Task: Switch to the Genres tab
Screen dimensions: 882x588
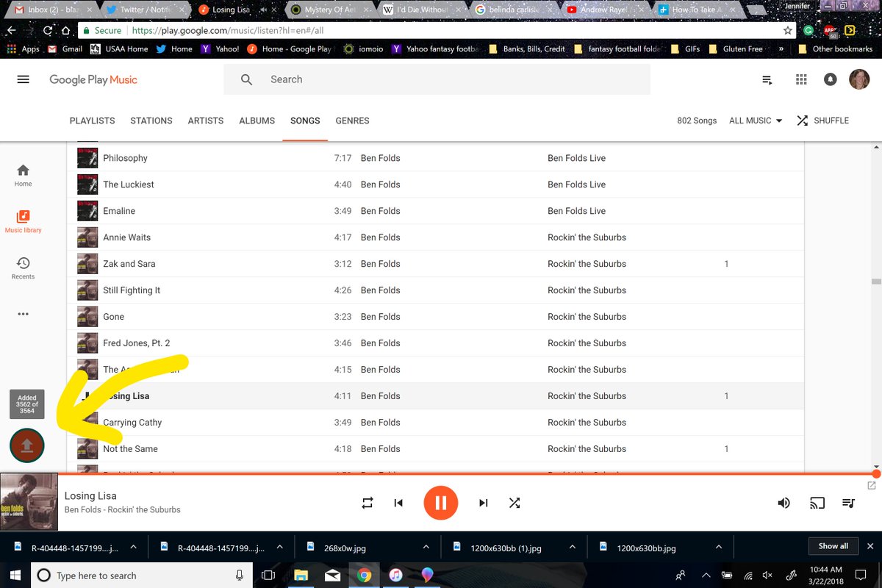Action: pos(353,121)
